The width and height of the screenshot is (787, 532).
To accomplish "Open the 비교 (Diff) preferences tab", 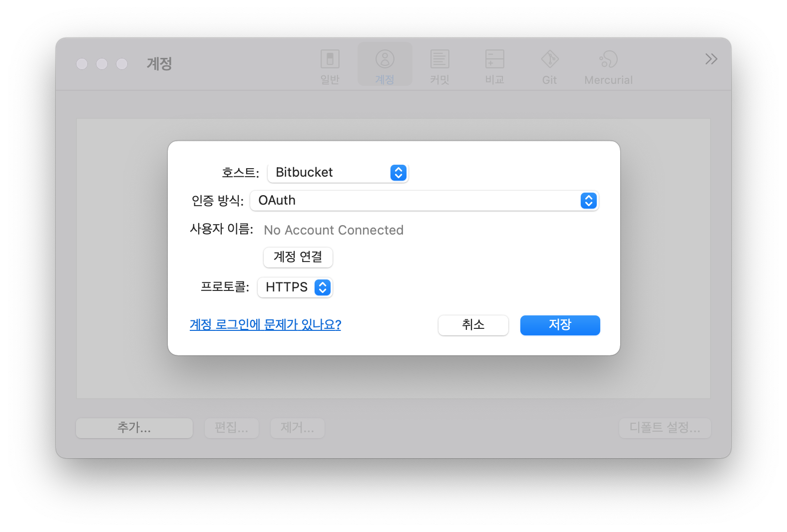I will [494, 67].
